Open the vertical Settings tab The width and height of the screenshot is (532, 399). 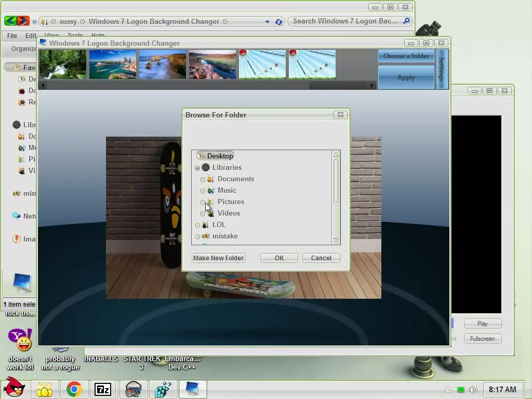point(442,69)
